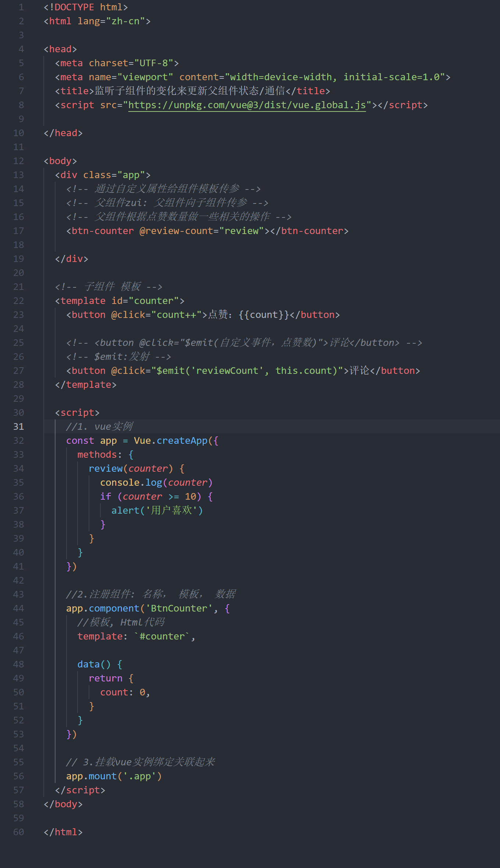Open the unpkg vue.global.js URL link
The image size is (500, 868).
[247, 105]
